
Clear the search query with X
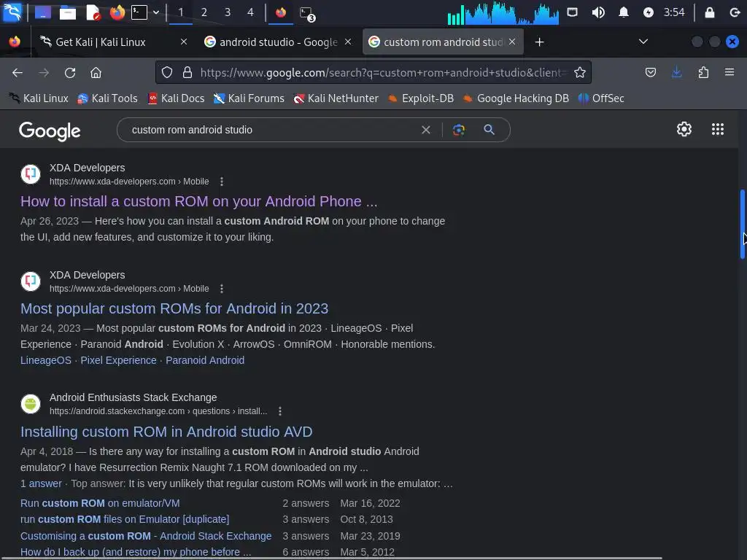click(426, 130)
